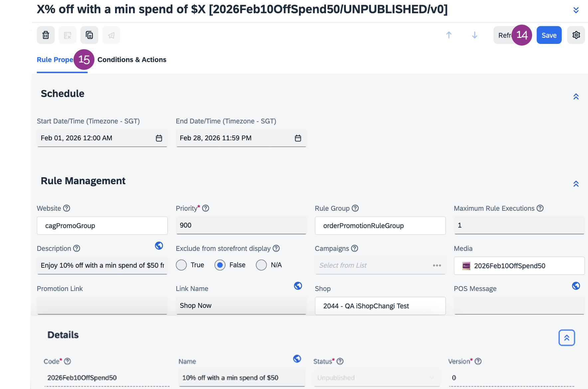Collapse the Schedule section

pyautogui.click(x=576, y=96)
